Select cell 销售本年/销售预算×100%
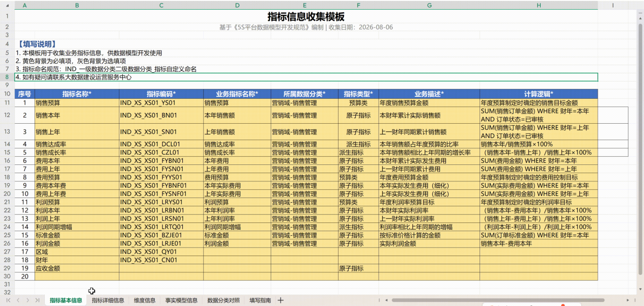This screenshot has height=306, width=644. [539, 144]
